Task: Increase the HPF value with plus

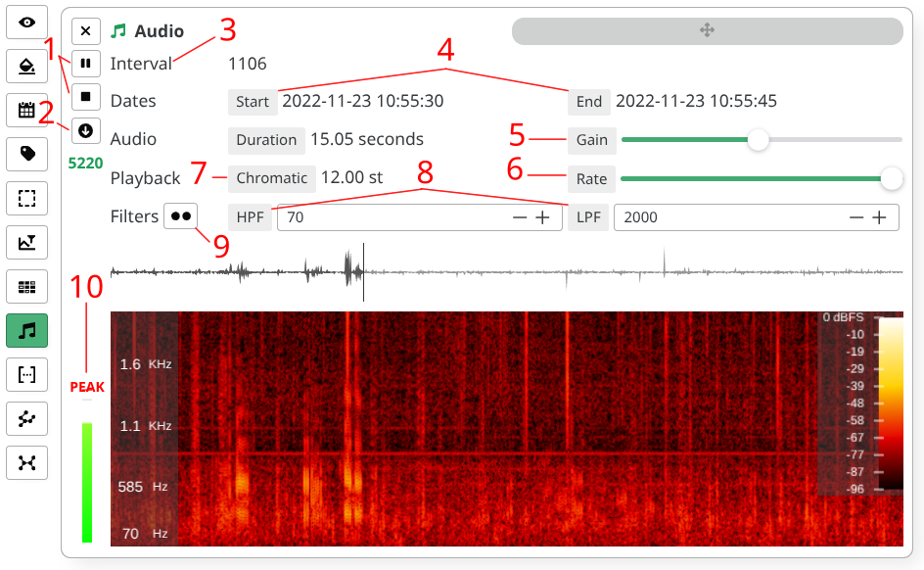Action: (542, 217)
